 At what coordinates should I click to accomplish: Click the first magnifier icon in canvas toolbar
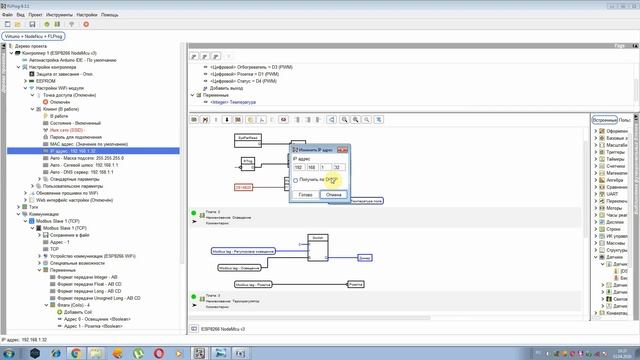pyautogui.click(x=344, y=120)
